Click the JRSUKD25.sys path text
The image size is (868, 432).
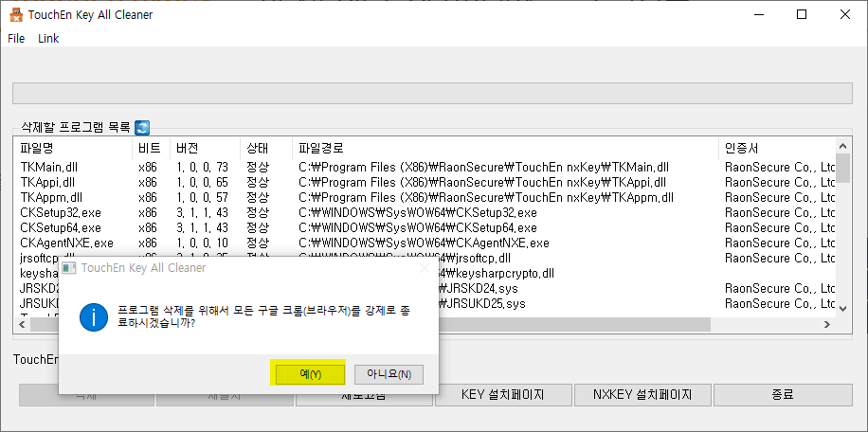click(x=482, y=304)
